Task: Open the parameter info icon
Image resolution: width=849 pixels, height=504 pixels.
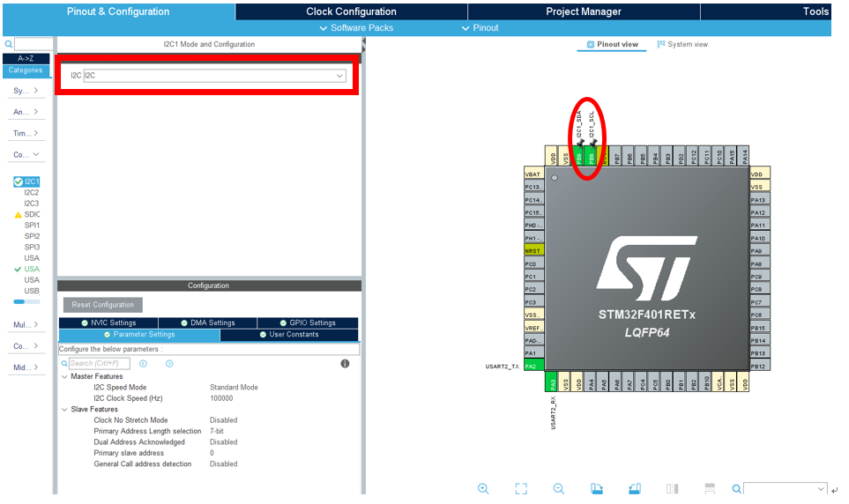Action: 345,364
